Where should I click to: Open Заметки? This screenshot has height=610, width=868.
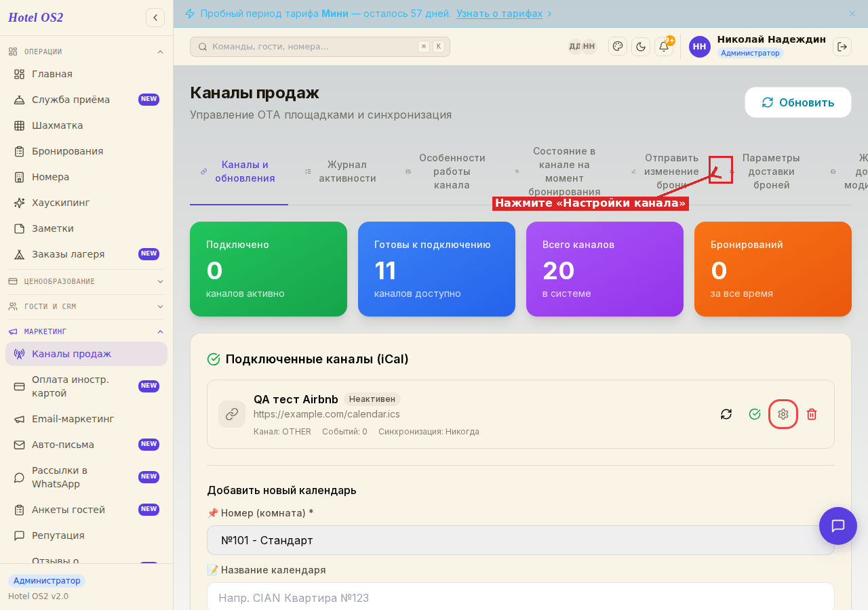86,228
